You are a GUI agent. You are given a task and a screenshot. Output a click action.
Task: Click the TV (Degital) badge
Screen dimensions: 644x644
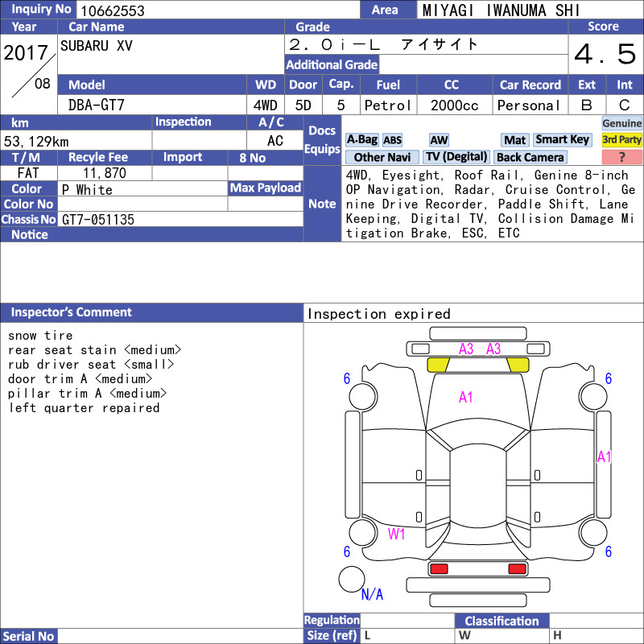[x=456, y=157]
